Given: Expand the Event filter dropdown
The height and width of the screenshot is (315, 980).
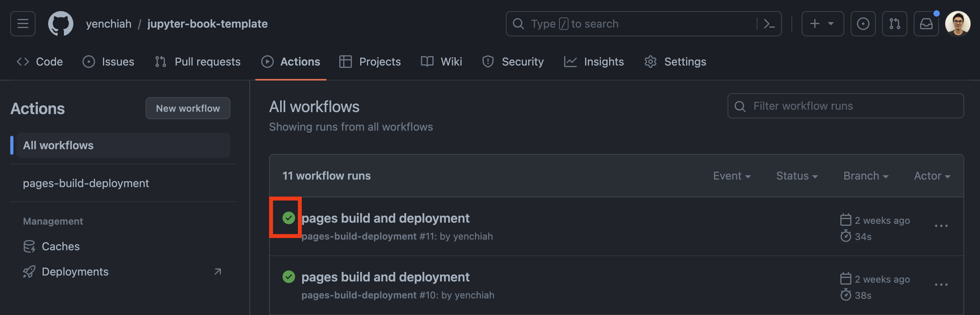Looking at the screenshot, I should click(731, 176).
